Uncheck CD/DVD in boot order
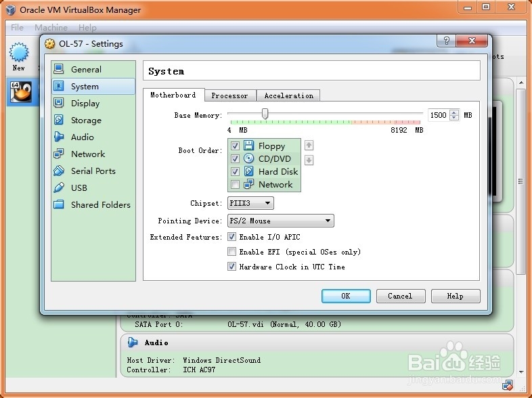Screen dimensions: 532x398 235,159
